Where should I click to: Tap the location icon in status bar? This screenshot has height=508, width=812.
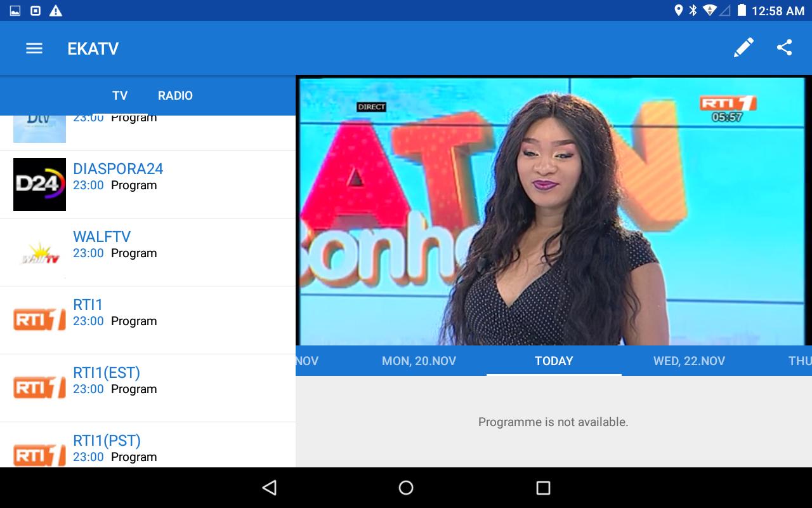click(x=678, y=10)
